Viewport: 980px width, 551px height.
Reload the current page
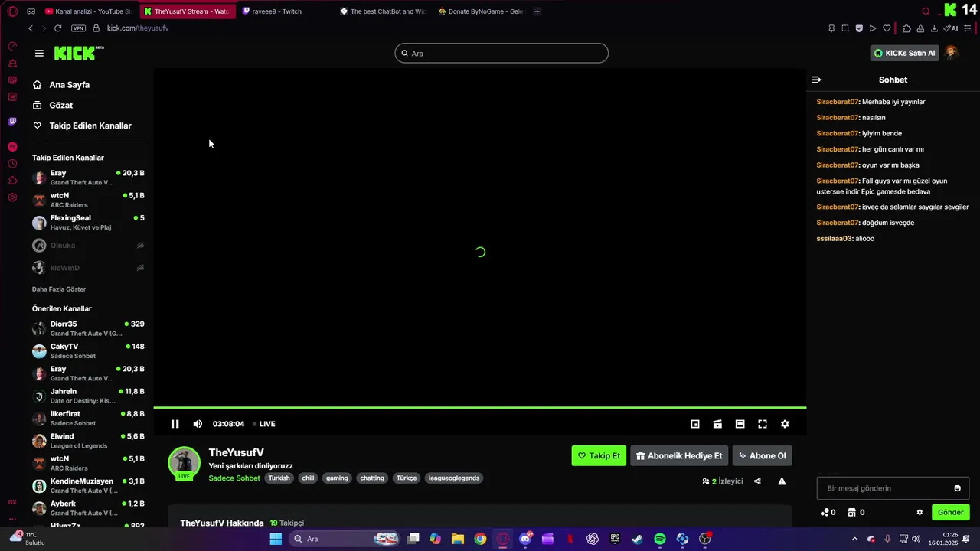click(57, 28)
